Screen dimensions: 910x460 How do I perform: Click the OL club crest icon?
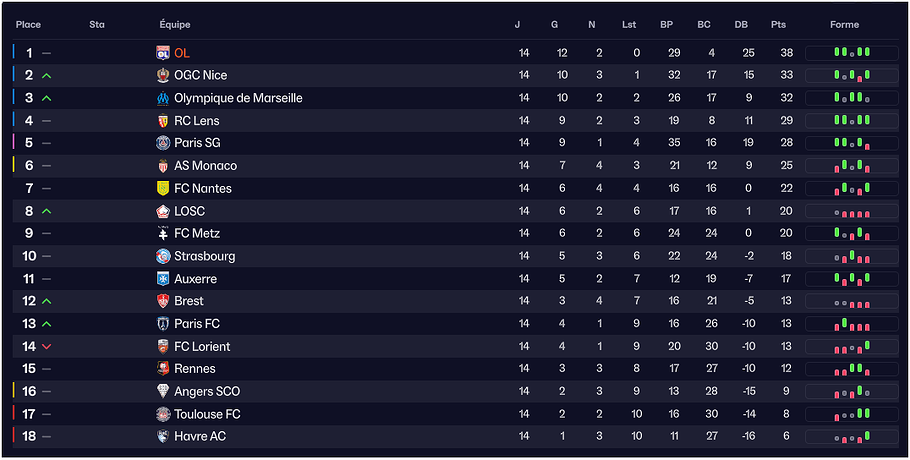pyautogui.click(x=163, y=53)
